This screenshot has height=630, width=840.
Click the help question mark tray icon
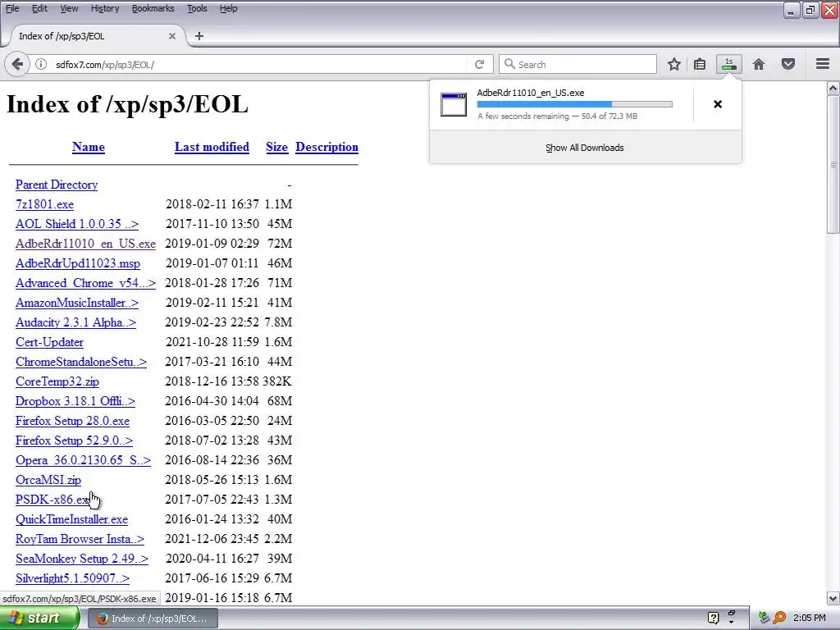713,618
